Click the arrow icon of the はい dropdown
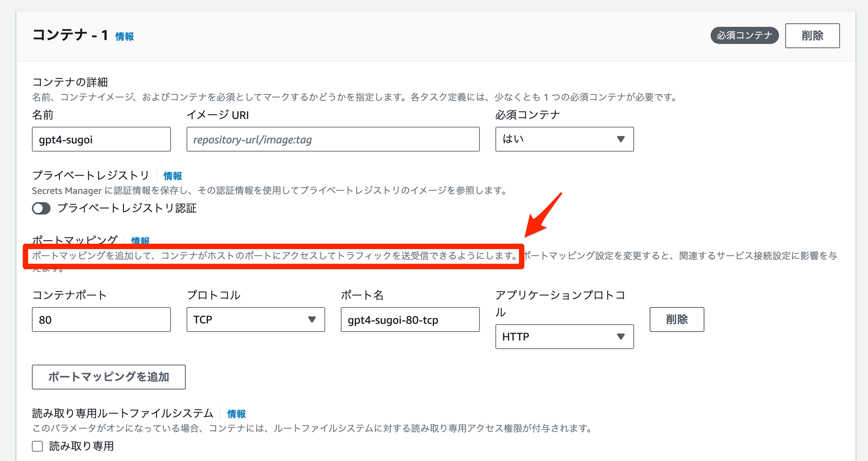Screen dimensions: 868x461 click(620, 139)
